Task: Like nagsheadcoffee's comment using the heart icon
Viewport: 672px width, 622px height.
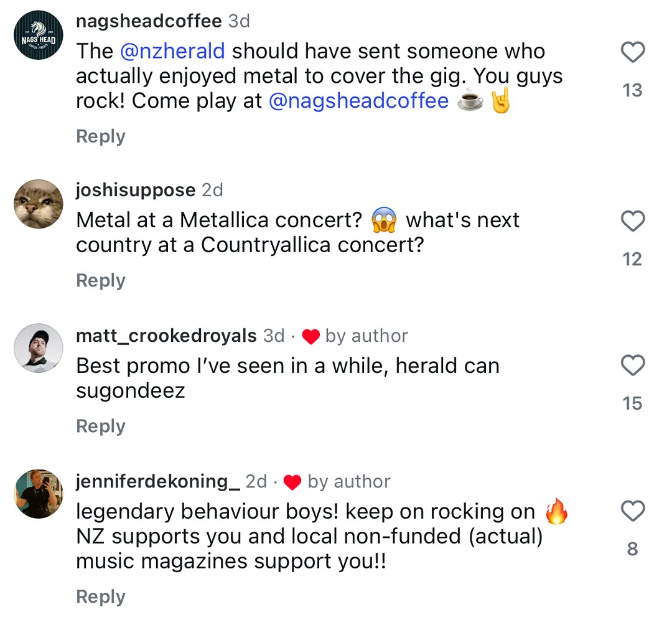Action: coord(633,53)
